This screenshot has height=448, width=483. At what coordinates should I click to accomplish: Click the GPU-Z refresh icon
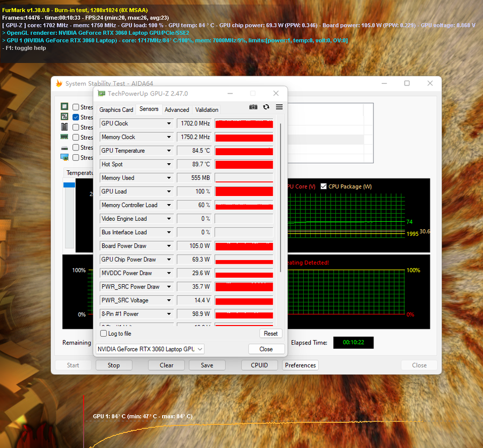pyautogui.click(x=266, y=107)
